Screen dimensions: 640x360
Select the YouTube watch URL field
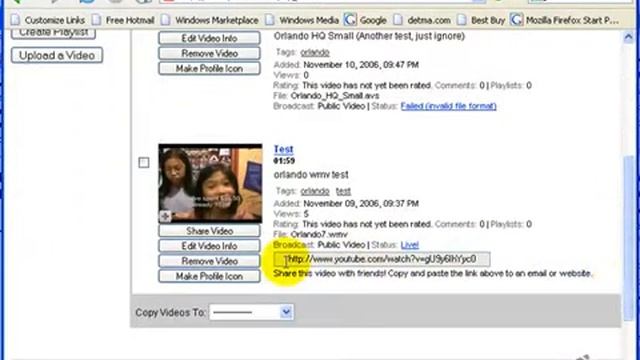point(382,259)
